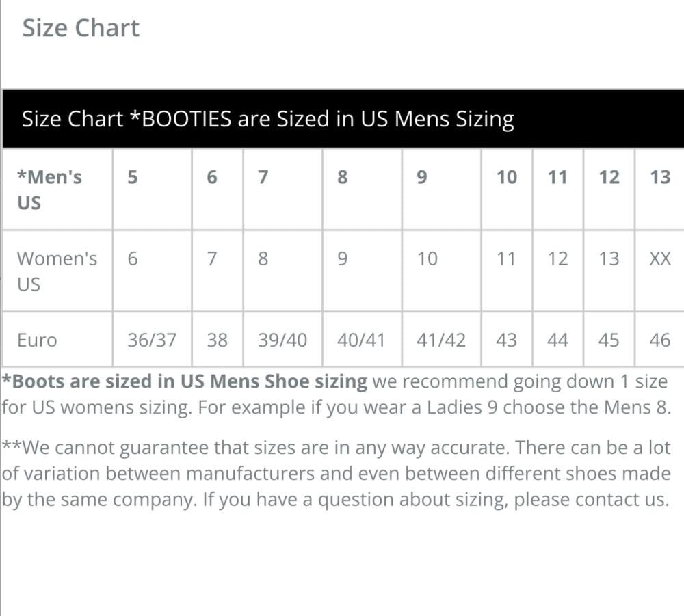
Task: Click Euro size 41/42 cell
Action: (441, 340)
